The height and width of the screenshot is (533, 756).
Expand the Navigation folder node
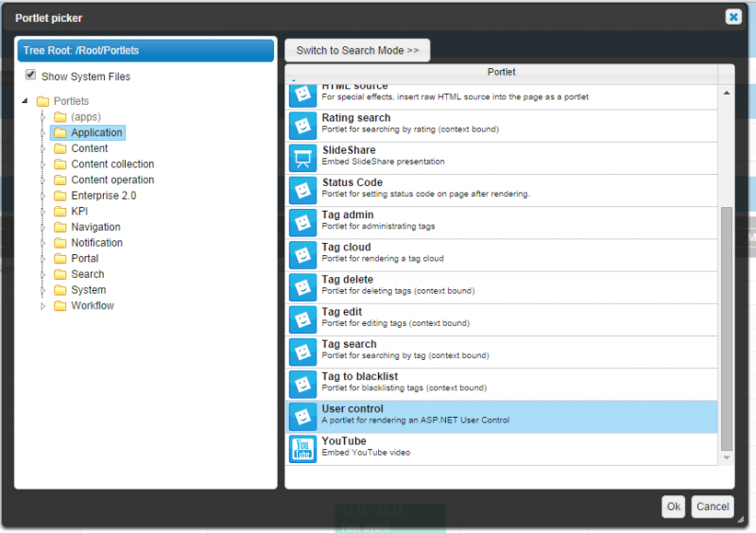[43, 227]
